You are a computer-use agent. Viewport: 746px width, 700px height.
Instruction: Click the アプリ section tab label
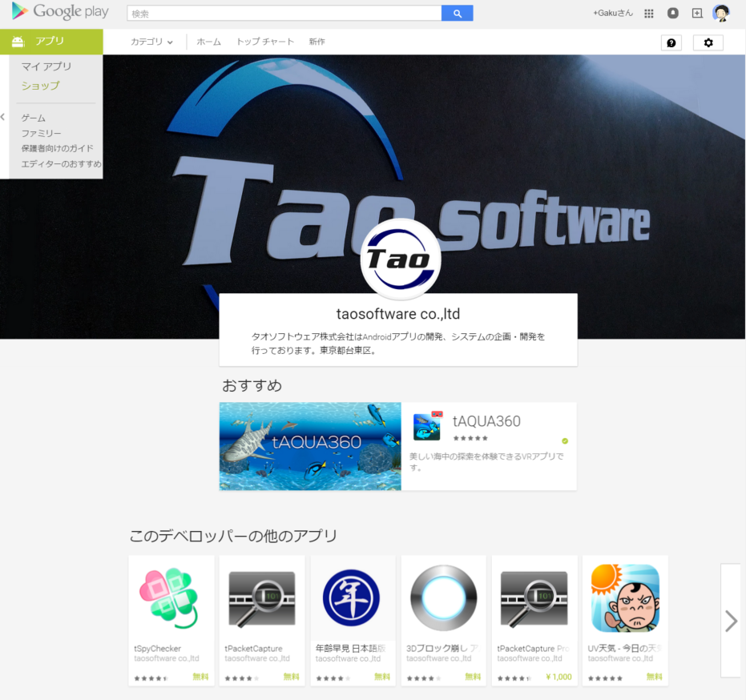point(50,42)
